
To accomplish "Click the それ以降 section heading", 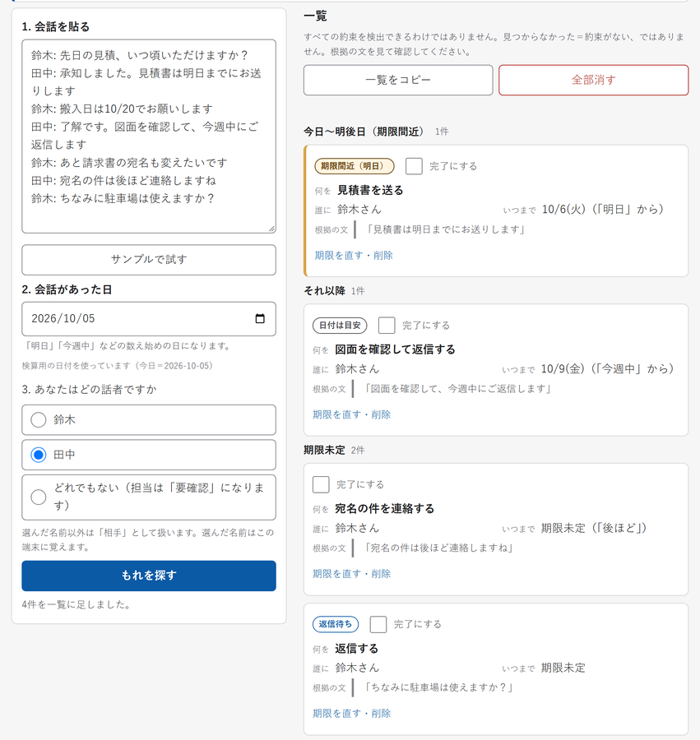I will coord(324,291).
